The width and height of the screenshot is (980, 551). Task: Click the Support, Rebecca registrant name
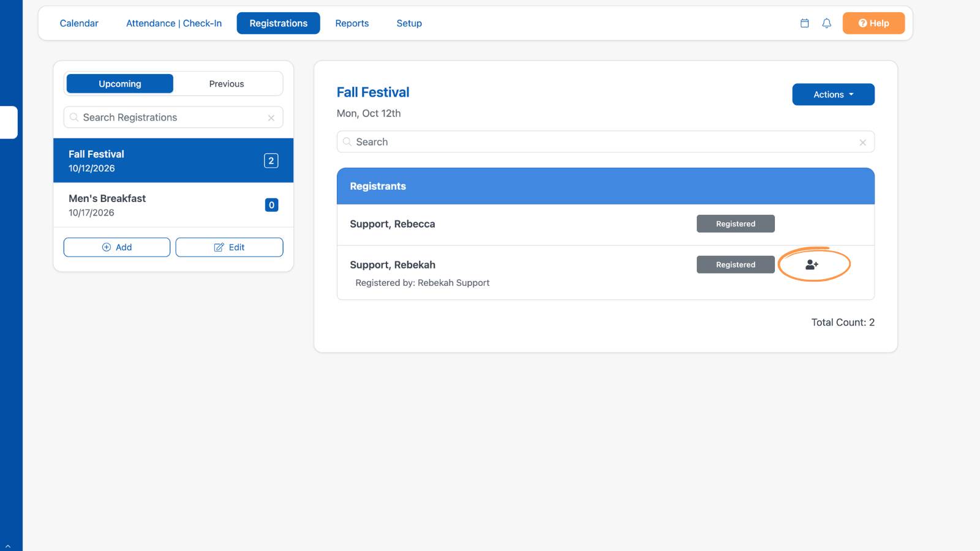click(393, 224)
